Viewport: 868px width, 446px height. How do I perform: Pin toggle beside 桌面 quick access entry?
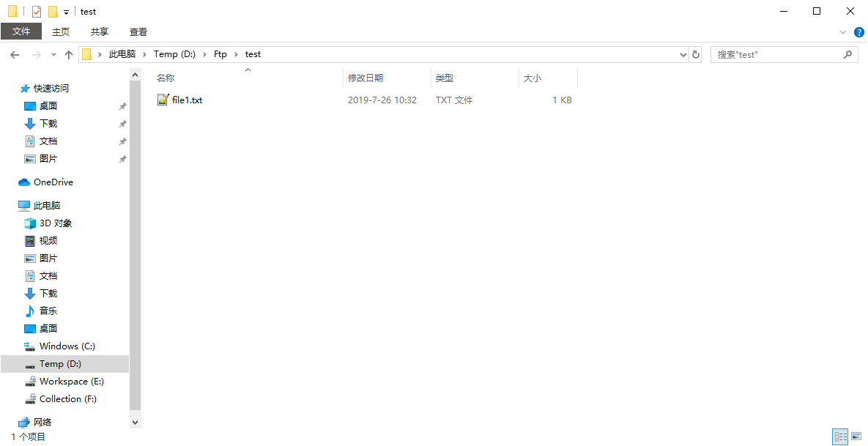click(123, 105)
